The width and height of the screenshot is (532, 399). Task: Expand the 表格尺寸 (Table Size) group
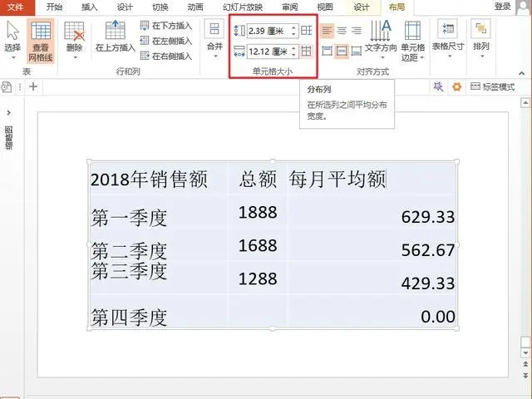(x=447, y=39)
